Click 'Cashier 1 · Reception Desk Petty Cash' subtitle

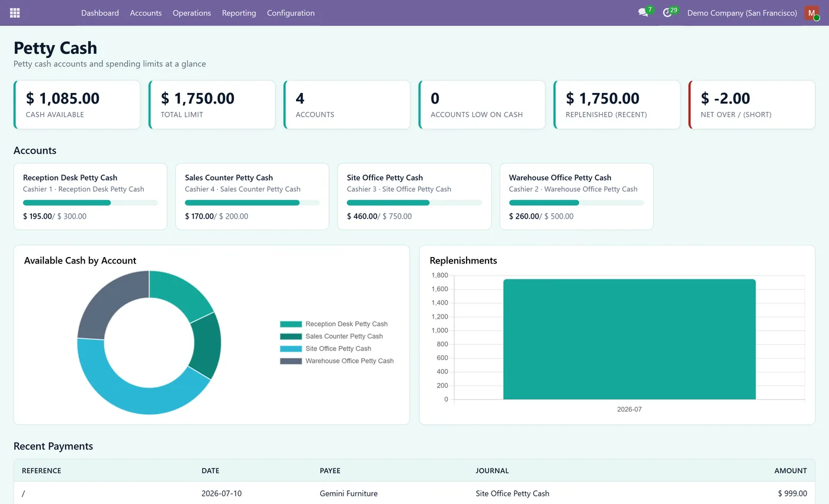[83, 190]
